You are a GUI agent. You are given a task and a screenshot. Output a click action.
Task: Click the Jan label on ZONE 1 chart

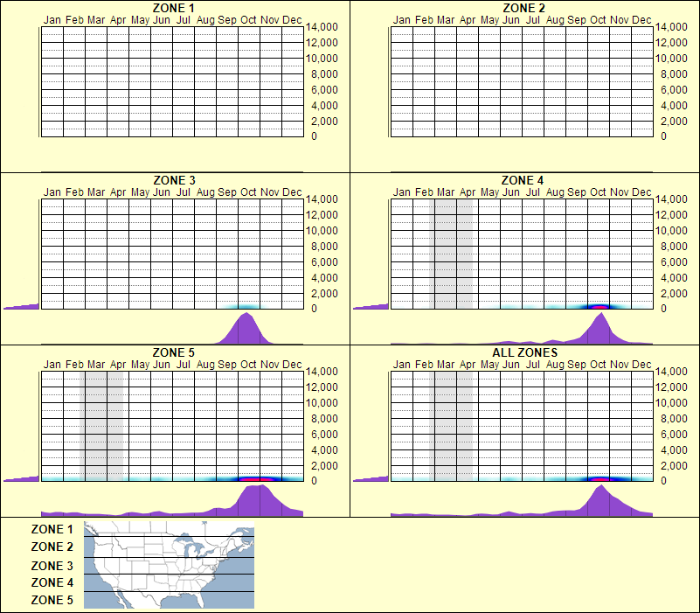coord(52,19)
